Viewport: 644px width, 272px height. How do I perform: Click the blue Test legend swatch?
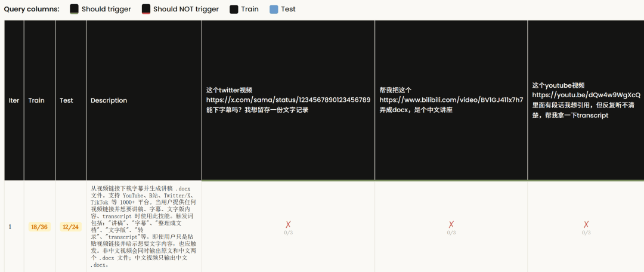[274, 10]
